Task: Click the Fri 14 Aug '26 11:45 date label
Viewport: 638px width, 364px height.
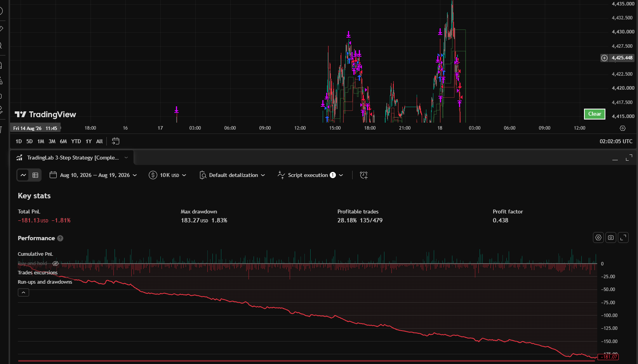Action: tap(35, 128)
